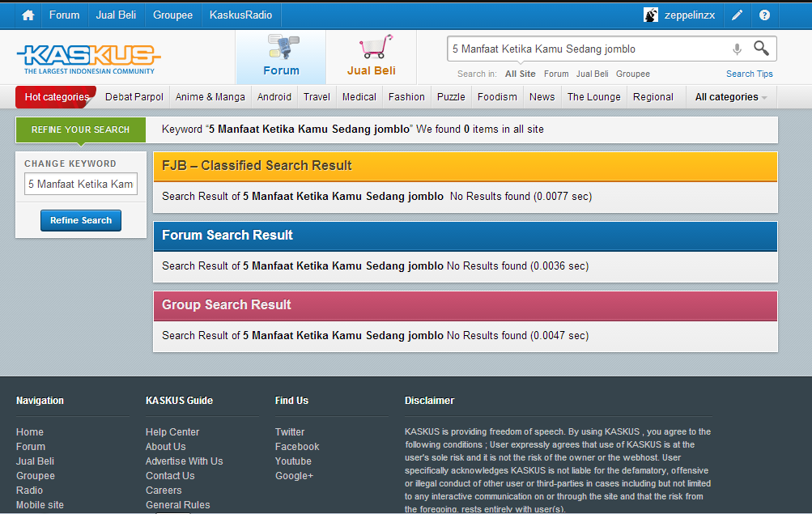The height and width of the screenshot is (514, 812).
Task: Click the Refine Search button
Action: (81, 220)
